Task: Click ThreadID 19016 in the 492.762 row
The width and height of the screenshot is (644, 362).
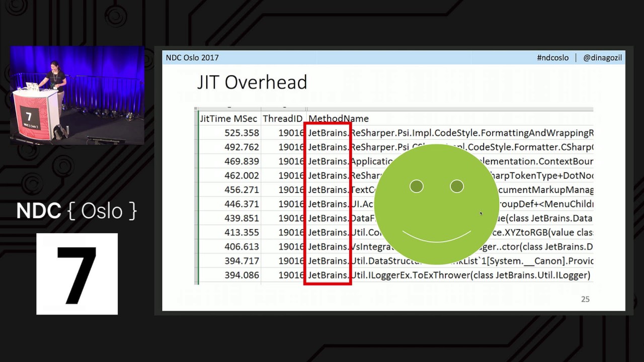Action: (291, 147)
